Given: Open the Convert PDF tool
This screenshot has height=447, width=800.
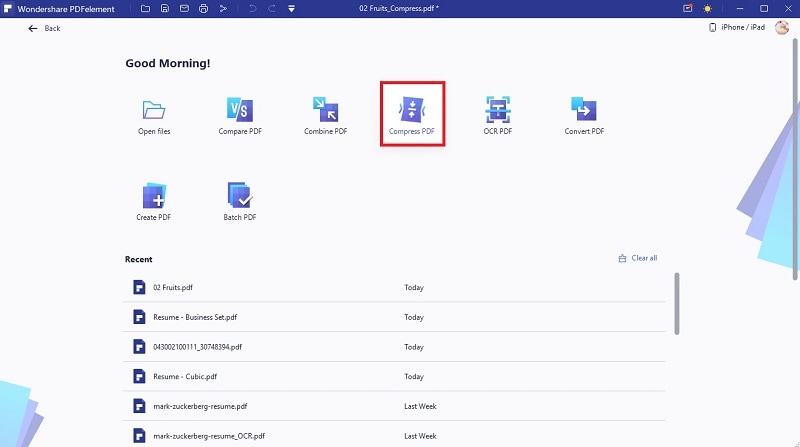Looking at the screenshot, I should (584, 116).
